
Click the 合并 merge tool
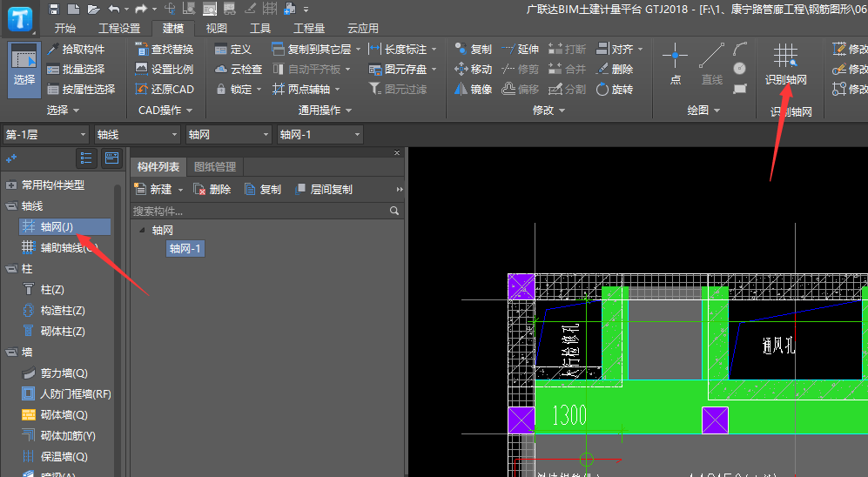pos(568,69)
